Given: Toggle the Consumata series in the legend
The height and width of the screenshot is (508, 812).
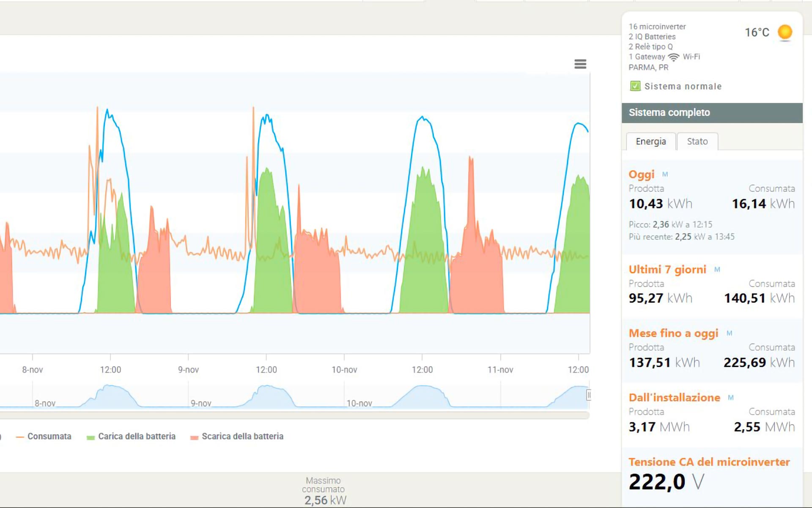Looking at the screenshot, I should (x=49, y=436).
